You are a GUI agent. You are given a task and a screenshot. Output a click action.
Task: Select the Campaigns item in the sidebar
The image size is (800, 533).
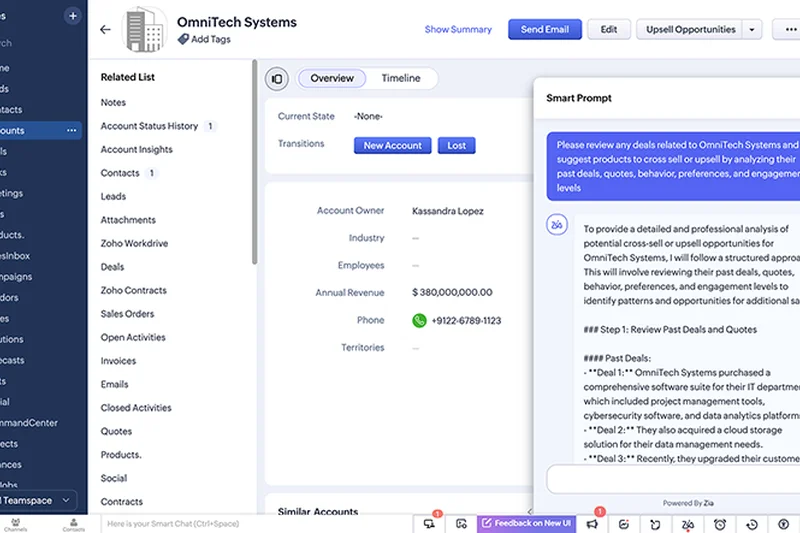[16, 276]
